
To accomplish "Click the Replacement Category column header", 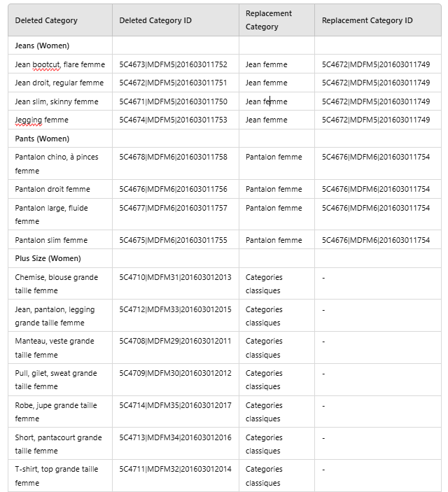I will (269, 20).
